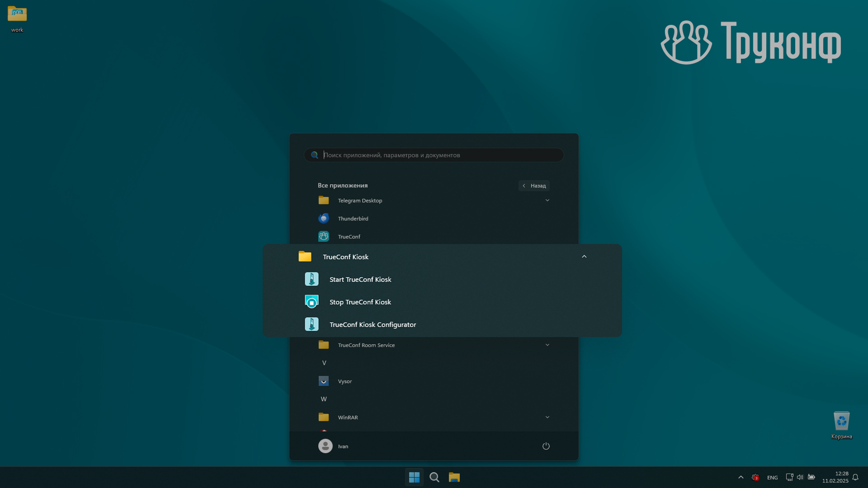
Task: Click the TrueConf Room Service label
Action: point(367,345)
